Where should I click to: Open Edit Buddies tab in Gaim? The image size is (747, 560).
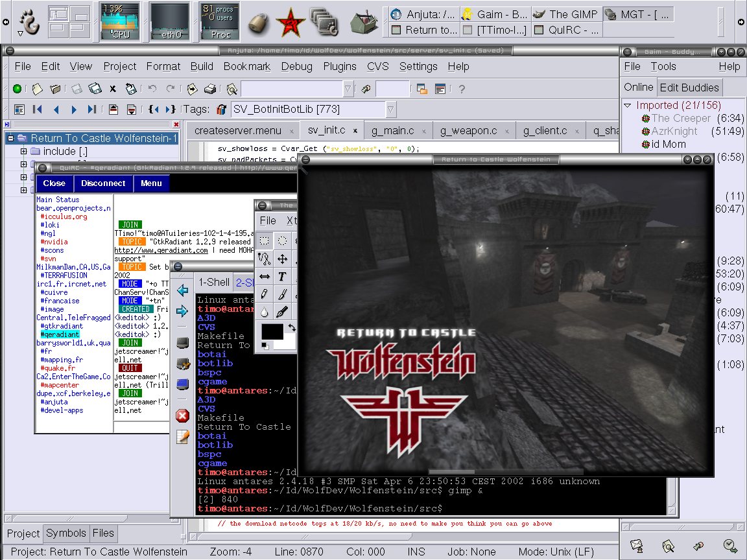pos(689,87)
